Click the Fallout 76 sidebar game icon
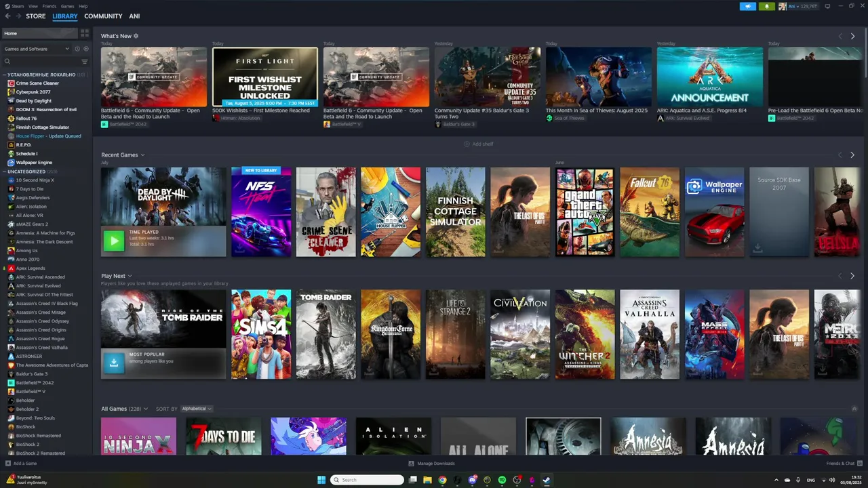 (11, 119)
